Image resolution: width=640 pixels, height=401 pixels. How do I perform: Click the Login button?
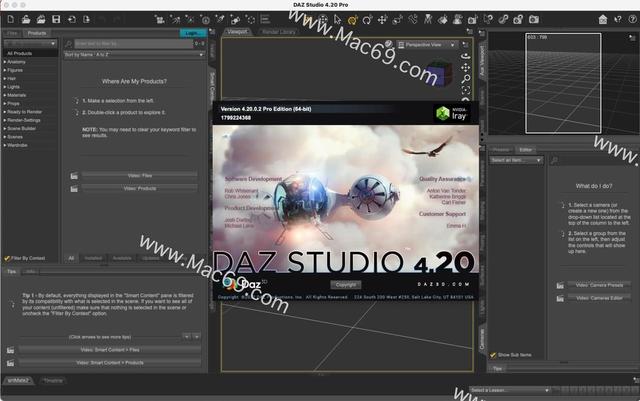pyautogui.click(x=192, y=33)
